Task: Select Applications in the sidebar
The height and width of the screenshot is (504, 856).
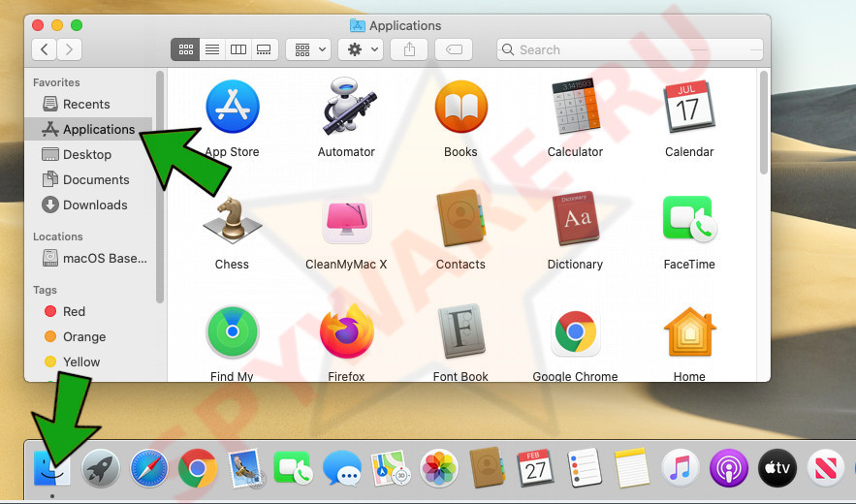Action: [90, 129]
